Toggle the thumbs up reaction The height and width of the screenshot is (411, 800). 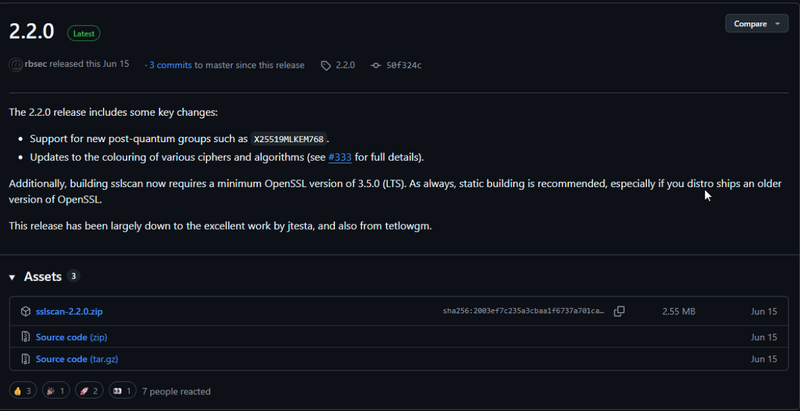23,391
